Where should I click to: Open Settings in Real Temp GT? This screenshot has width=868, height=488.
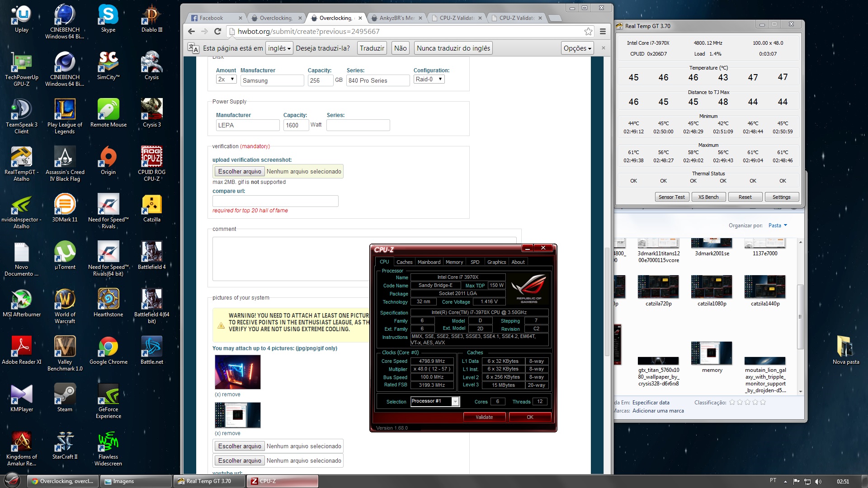[x=781, y=197]
